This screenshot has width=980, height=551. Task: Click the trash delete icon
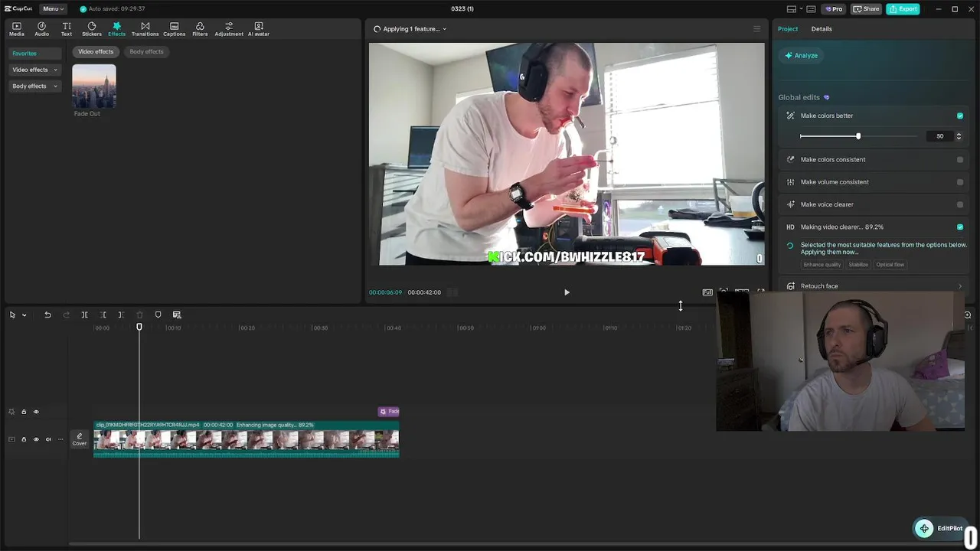[139, 315]
